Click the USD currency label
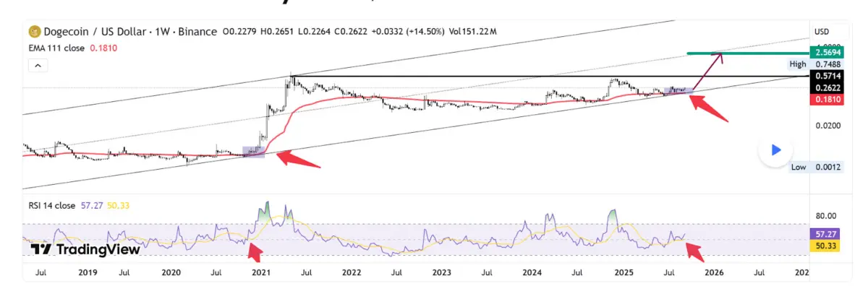The height and width of the screenshot is (286, 868). [822, 32]
